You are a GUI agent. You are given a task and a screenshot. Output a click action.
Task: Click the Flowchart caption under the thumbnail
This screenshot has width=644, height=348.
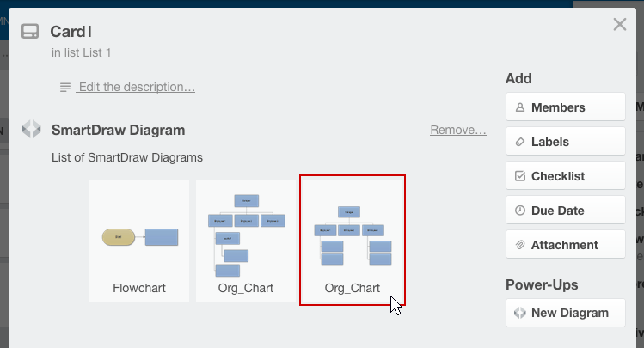pos(139,288)
